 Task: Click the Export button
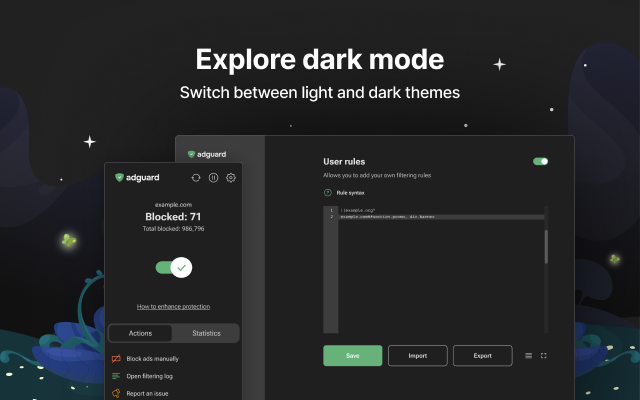482,356
